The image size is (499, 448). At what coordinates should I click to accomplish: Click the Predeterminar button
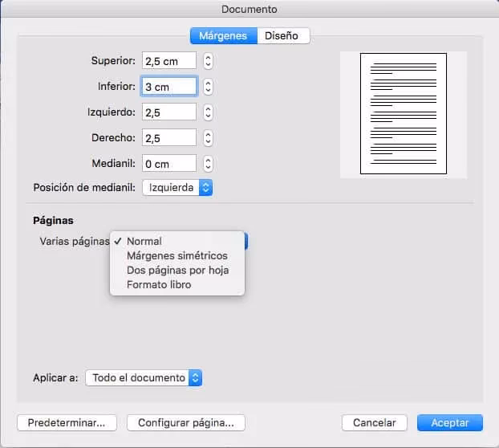(67, 422)
